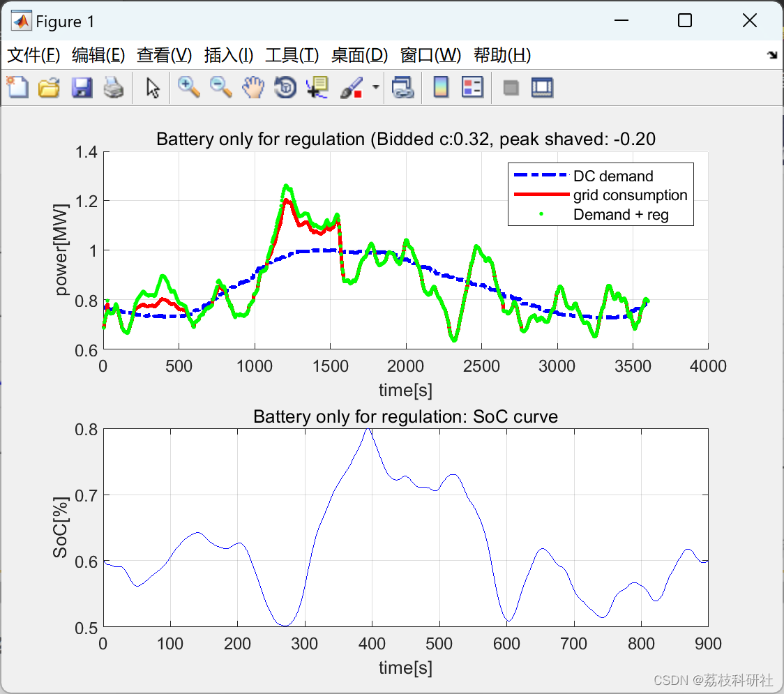This screenshot has height=694, width=784.
Task: Click 'grid consumption' legend entry
Action: tap(630, 195)
